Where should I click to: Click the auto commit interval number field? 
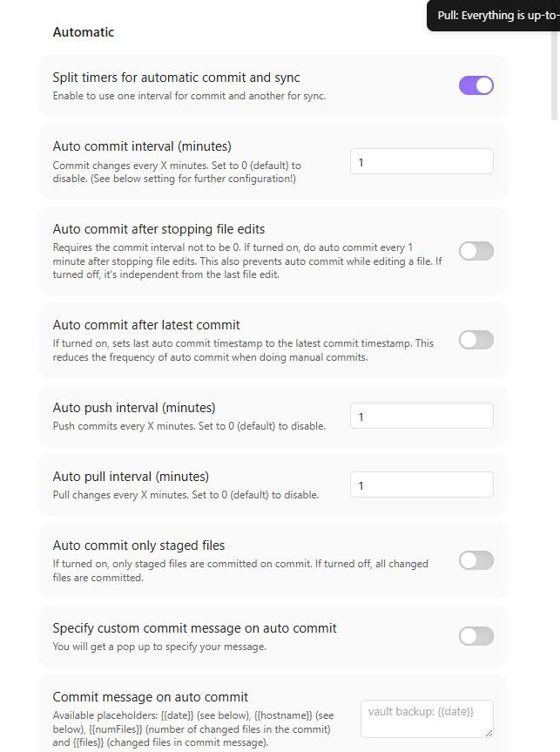click(x=422, y=161)
